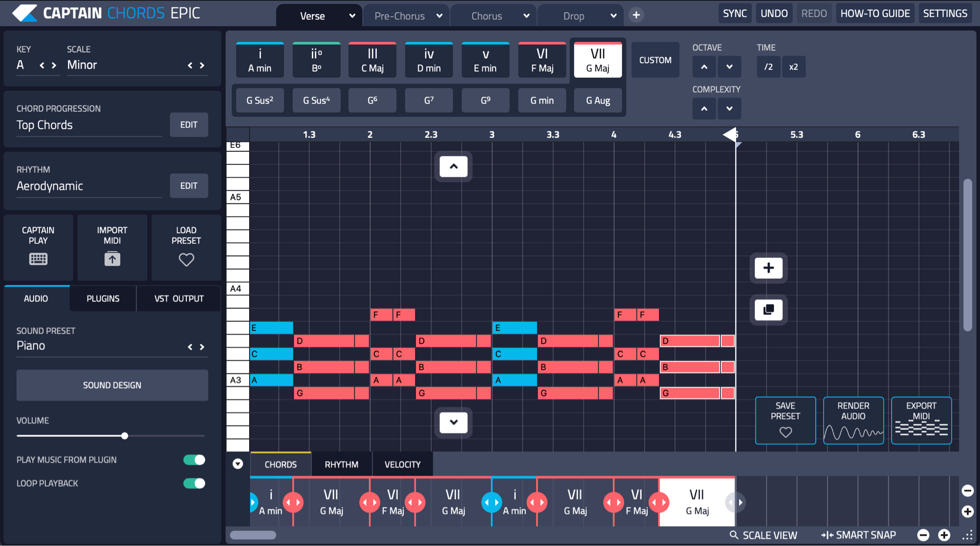Click the Export MIDI button
The width and height of the screenshot is (980, 546).
point(921,421)
